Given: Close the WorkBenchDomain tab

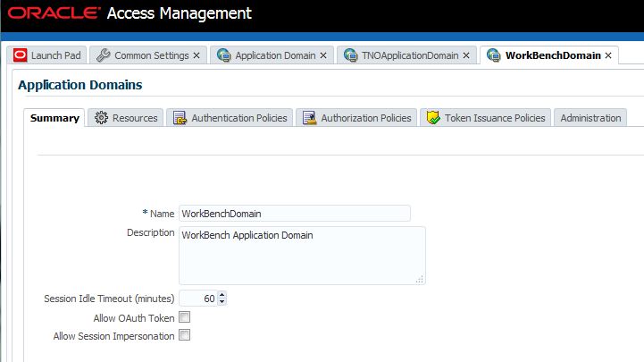Looking at the screenshot, I should coord(608,55).
